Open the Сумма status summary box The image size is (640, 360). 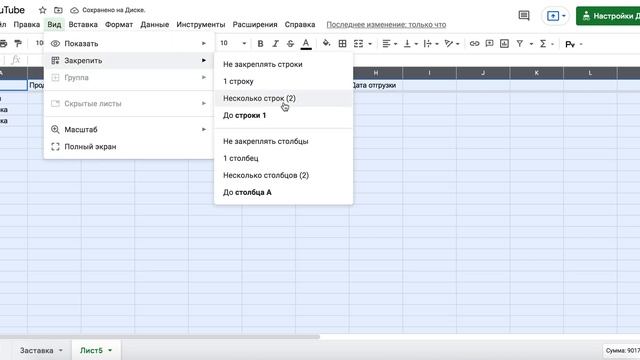pos(621,350)
